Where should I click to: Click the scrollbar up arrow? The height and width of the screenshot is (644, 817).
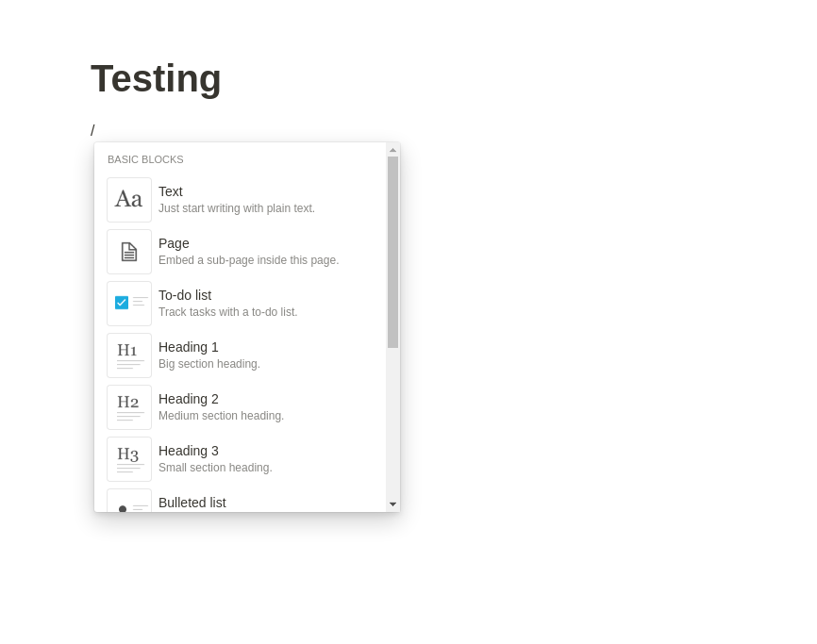coord(393,151)
